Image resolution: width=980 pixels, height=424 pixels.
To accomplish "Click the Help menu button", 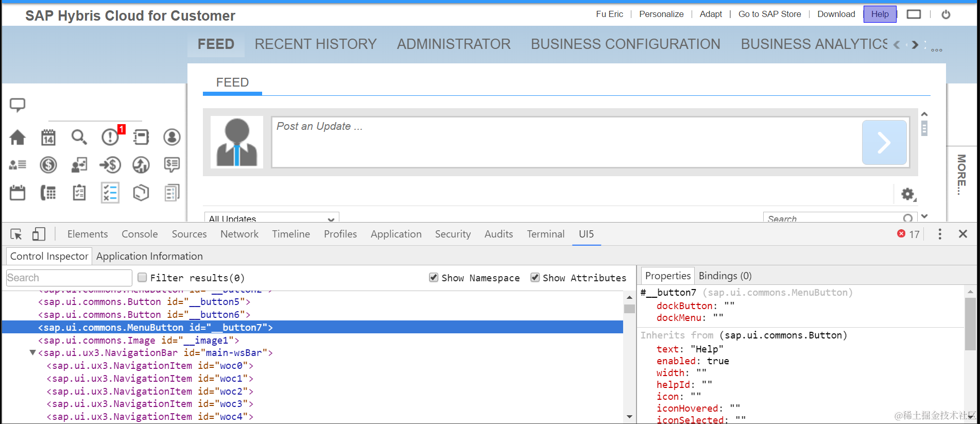I will 880,14.
